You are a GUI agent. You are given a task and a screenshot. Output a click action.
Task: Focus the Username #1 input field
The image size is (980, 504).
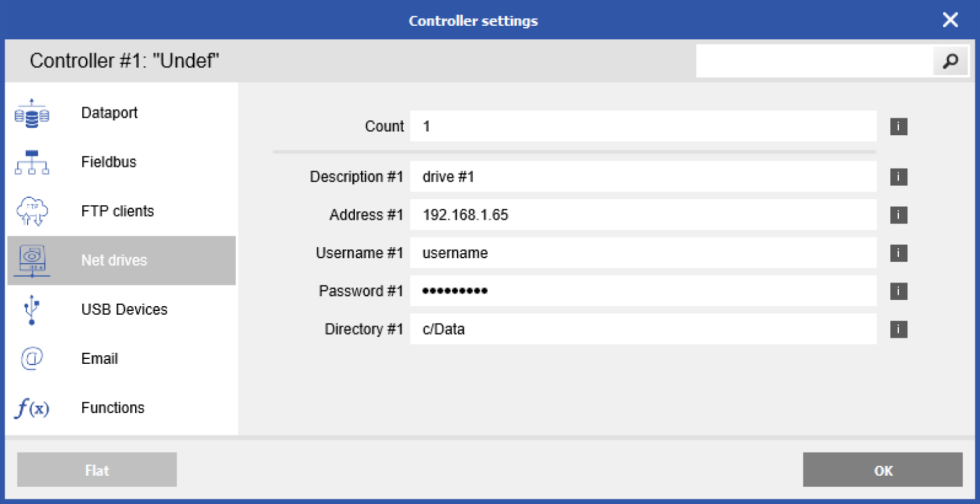click(643, 253)
